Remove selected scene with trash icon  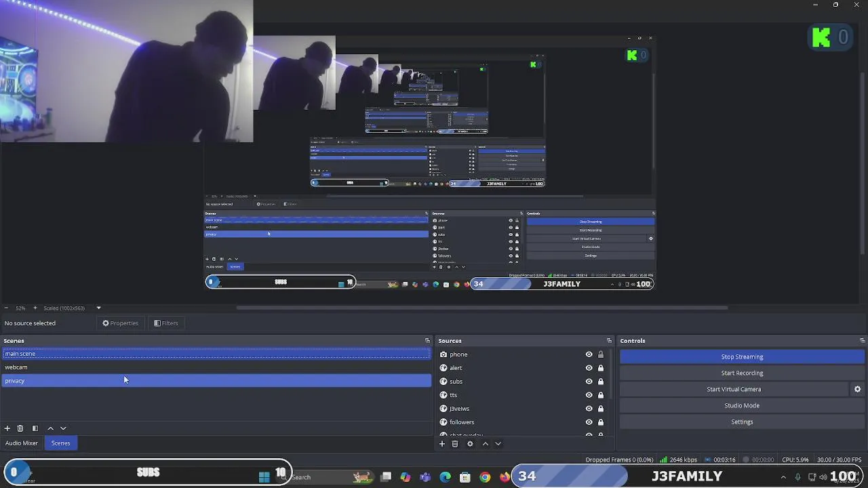(20, 428)
